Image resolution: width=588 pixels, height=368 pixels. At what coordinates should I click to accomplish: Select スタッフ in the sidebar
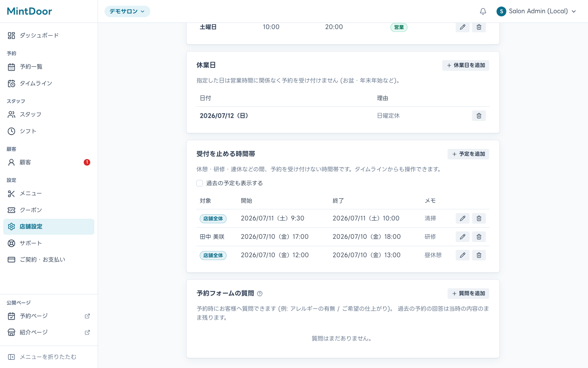coord(49,114)
